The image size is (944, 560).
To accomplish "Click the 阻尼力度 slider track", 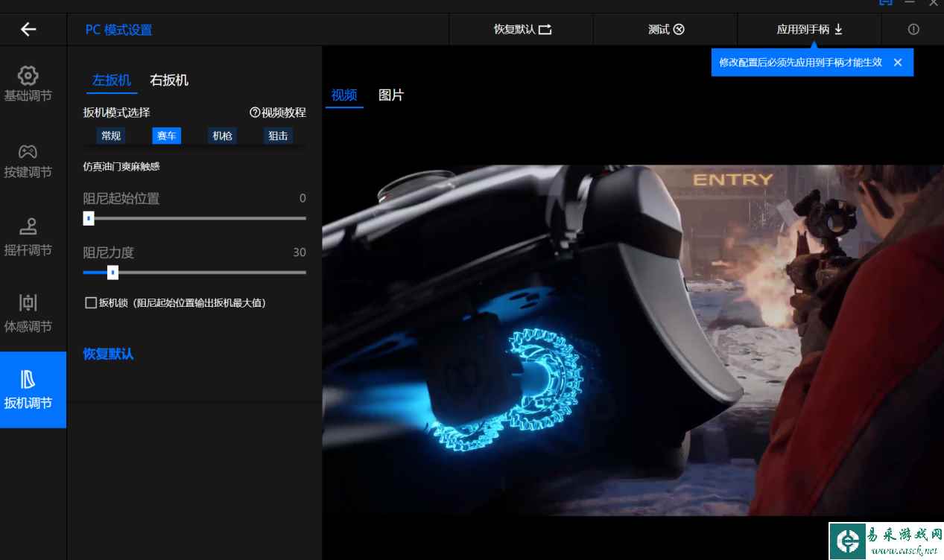I will tap(209, 273).
